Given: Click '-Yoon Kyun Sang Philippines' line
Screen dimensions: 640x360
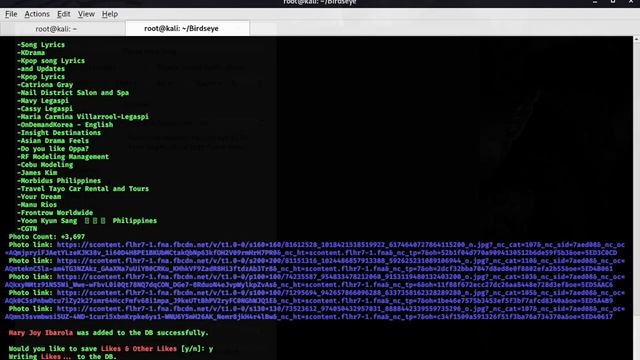Looking at the screenshot, I should pos(87,221).
